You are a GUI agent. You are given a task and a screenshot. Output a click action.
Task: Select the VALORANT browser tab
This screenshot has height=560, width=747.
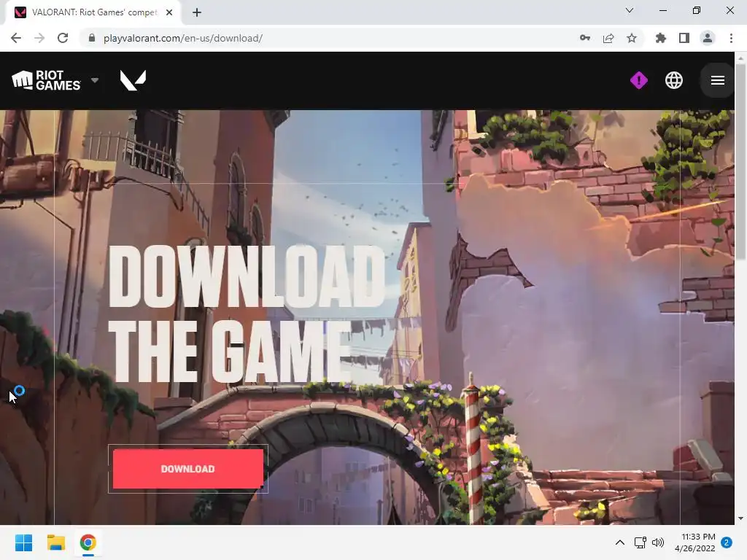(93, 12)
